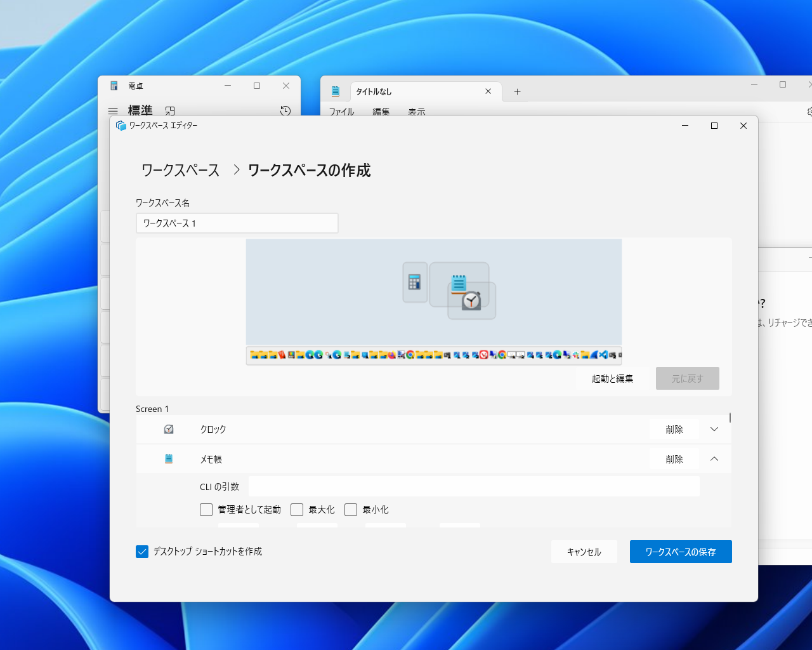Expand the クロック entry details
The height and width of the screenshot is (650, 812).
click(714, 429)
